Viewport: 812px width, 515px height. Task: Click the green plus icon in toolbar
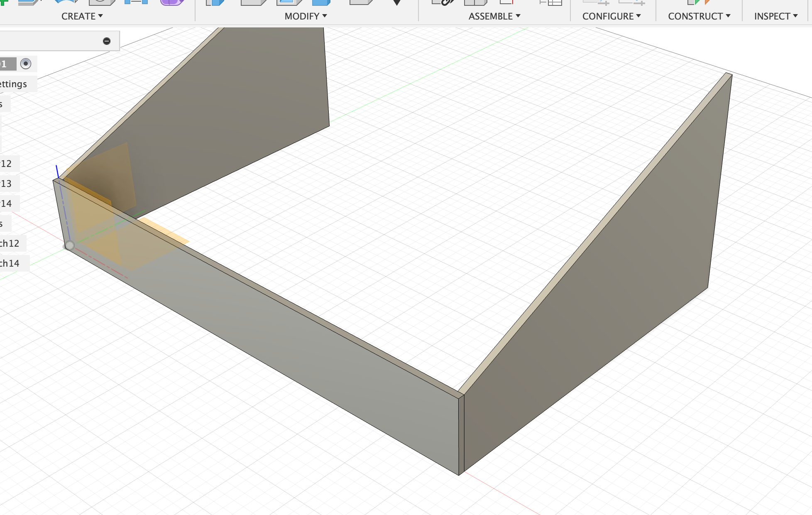click(x=3, y=2)
